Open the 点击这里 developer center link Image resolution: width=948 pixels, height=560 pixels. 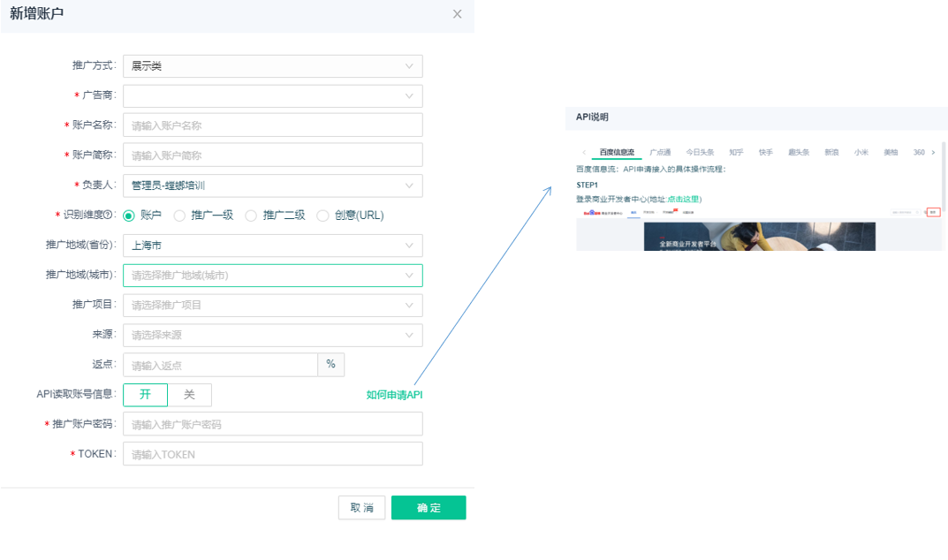click(684, 200)
